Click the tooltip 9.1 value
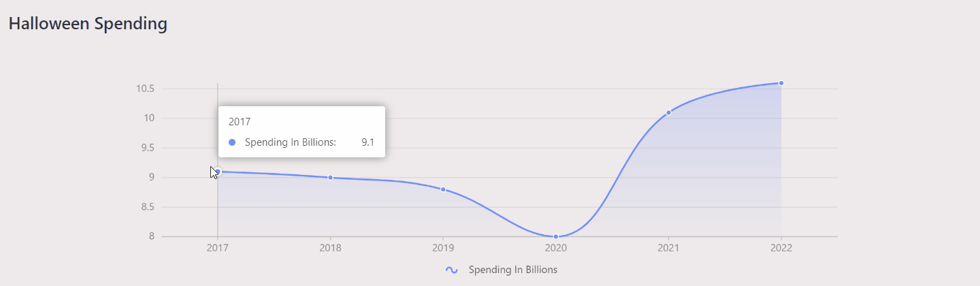Viewport: 980px width, 286px height. [368, 142]
